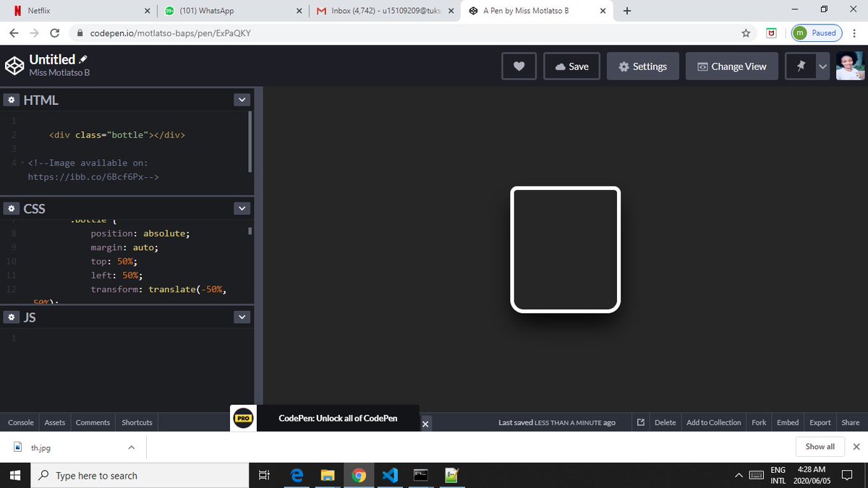Click the address bar URL
This screenshot has height=488, width=868.
point(171,33)
